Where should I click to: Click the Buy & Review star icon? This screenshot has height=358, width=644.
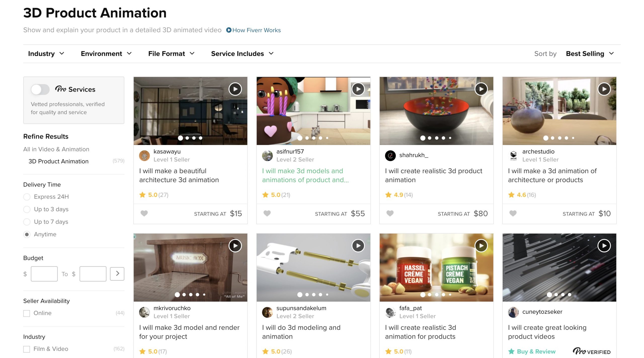click(x=511, y=351)
